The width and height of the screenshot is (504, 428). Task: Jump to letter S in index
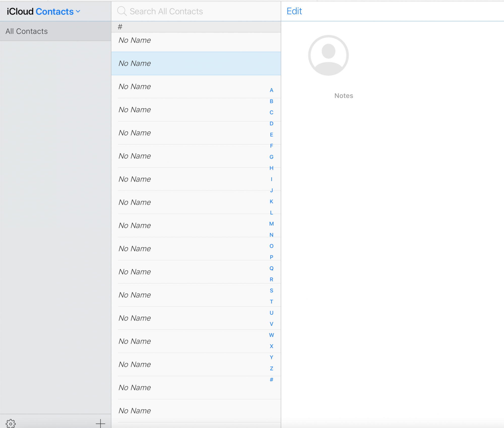click(271, 291)
